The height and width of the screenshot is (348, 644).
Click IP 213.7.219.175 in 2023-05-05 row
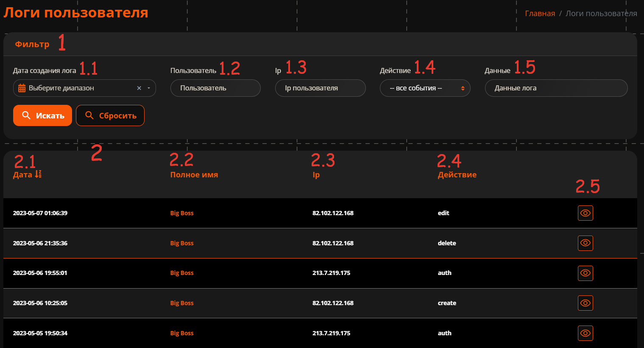pos(331,333)
